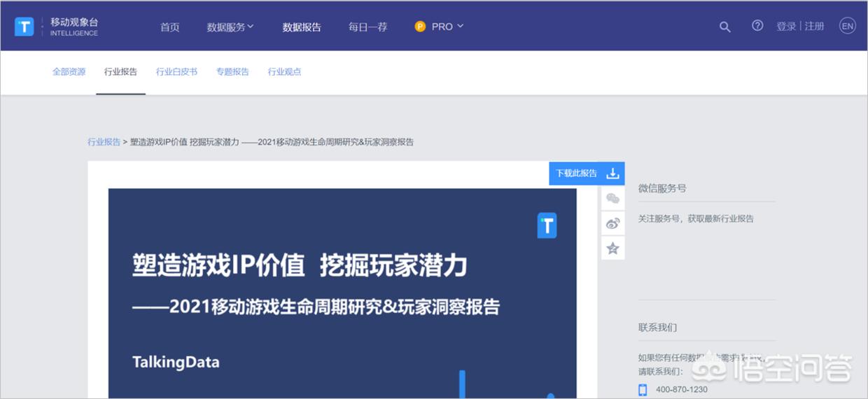Open 每日一荐 navigation item

pos(367,27)
